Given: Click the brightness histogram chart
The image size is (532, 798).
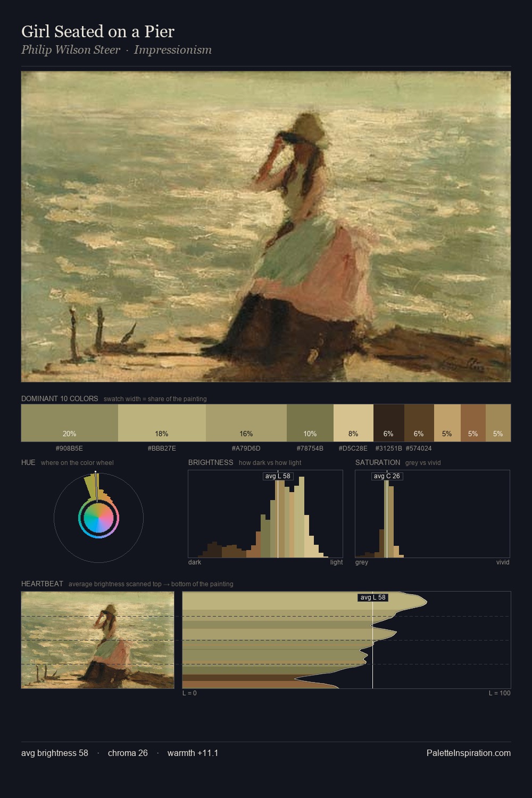Looking at the screenshot, I should [265, 514].
